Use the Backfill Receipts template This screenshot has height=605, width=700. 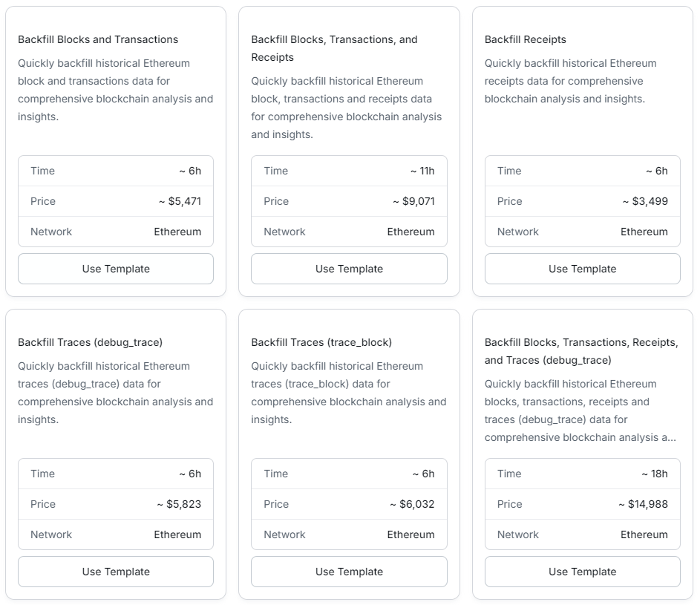(583, 269)
